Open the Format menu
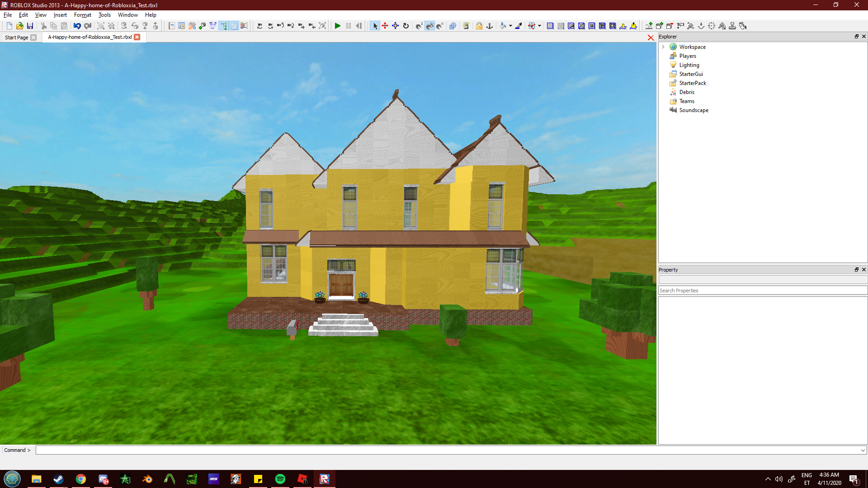 [x=83, y=15]
